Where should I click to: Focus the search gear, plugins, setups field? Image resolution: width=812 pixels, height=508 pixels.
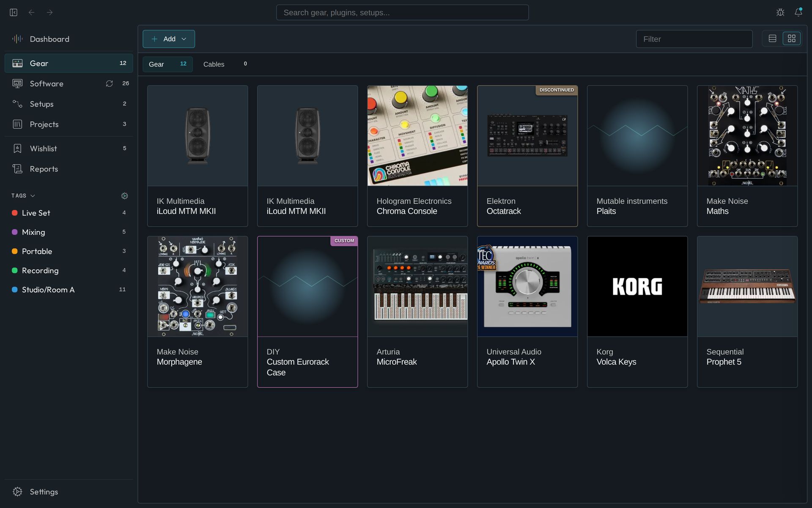[x=402, y=12]
